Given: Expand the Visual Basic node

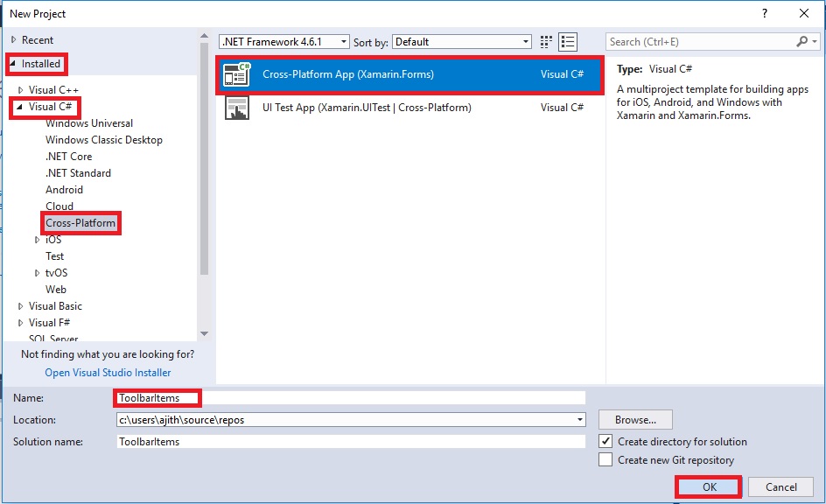Looking at the screenshot, I should [20, 306].
